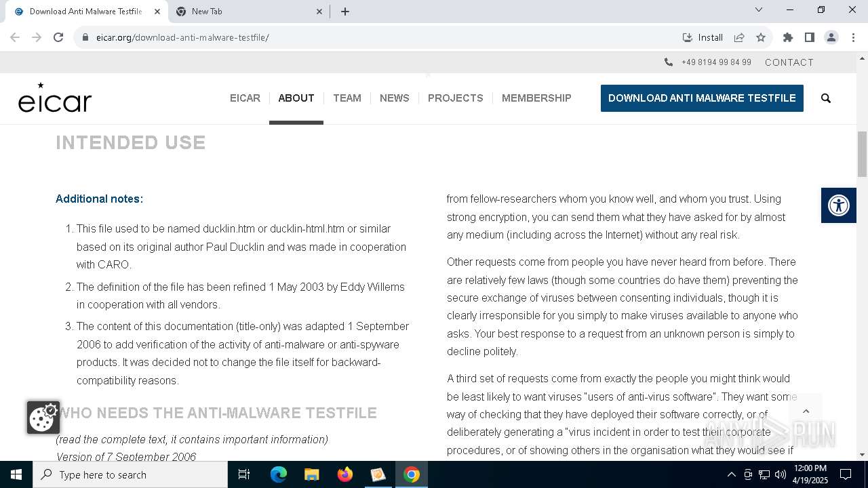Open the ABOUT menu item
The image size is (868, 488).
click(x=296, y=98)
